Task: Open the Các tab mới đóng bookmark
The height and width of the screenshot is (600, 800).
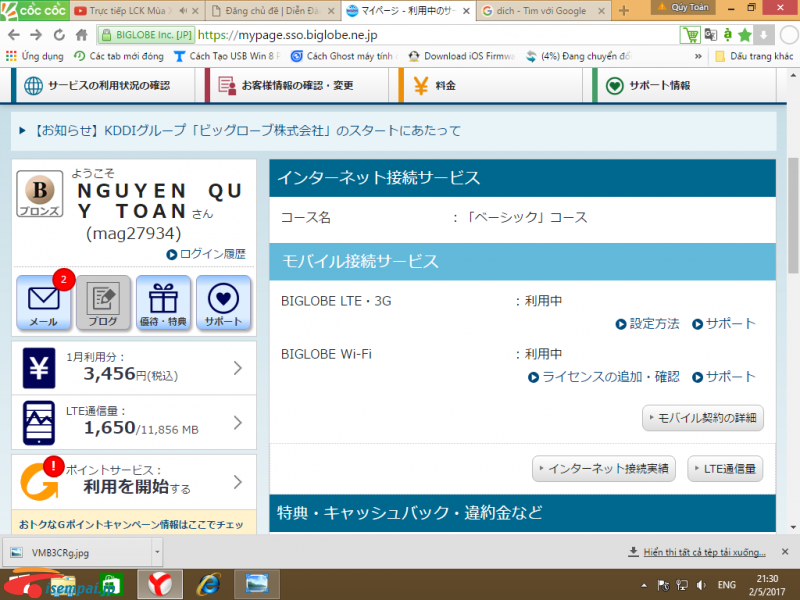Action: (x=119, y=56)
